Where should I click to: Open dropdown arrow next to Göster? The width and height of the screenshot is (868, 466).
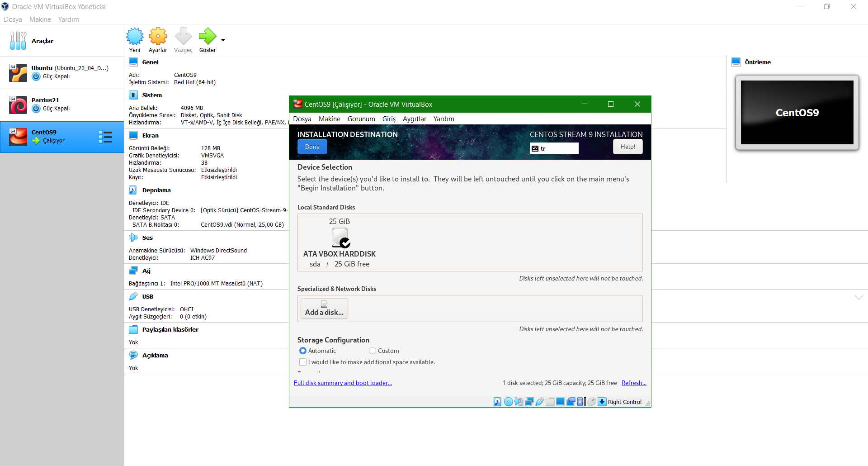[x=223, y=40]
